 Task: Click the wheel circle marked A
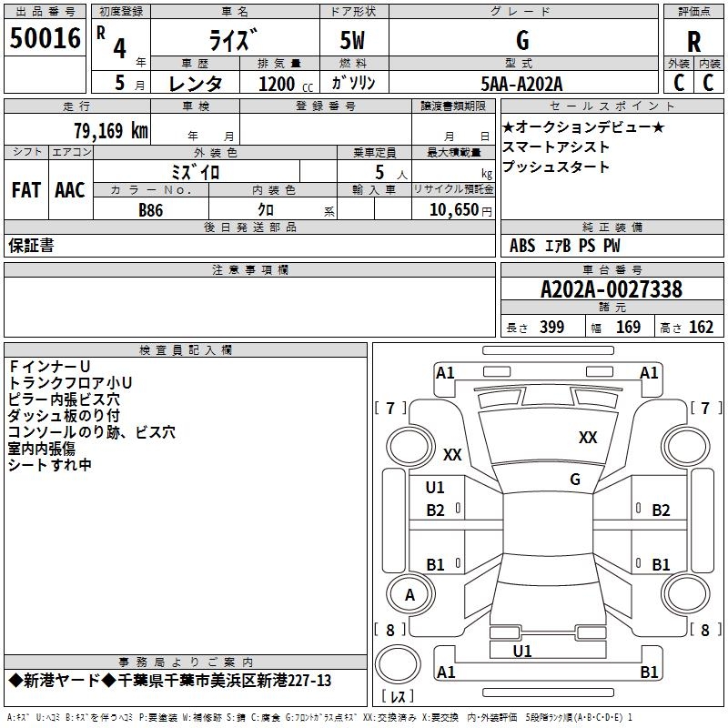click(x=410, y=595)
